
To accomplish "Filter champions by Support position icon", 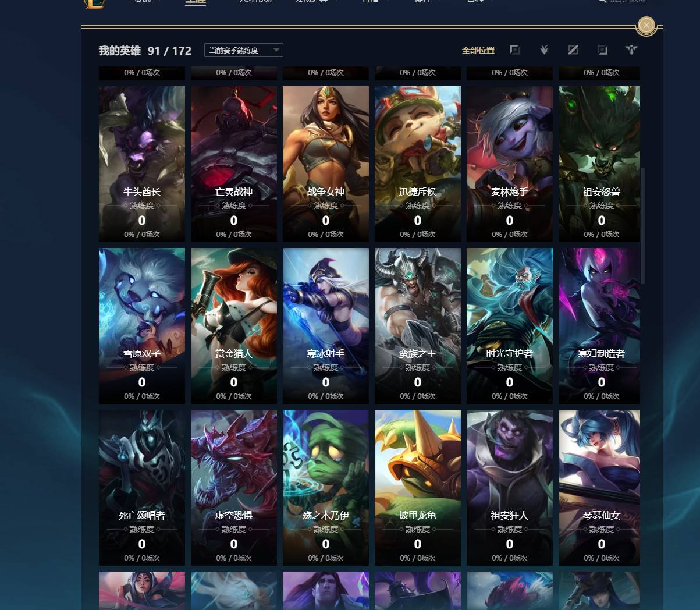I will 631,50.
